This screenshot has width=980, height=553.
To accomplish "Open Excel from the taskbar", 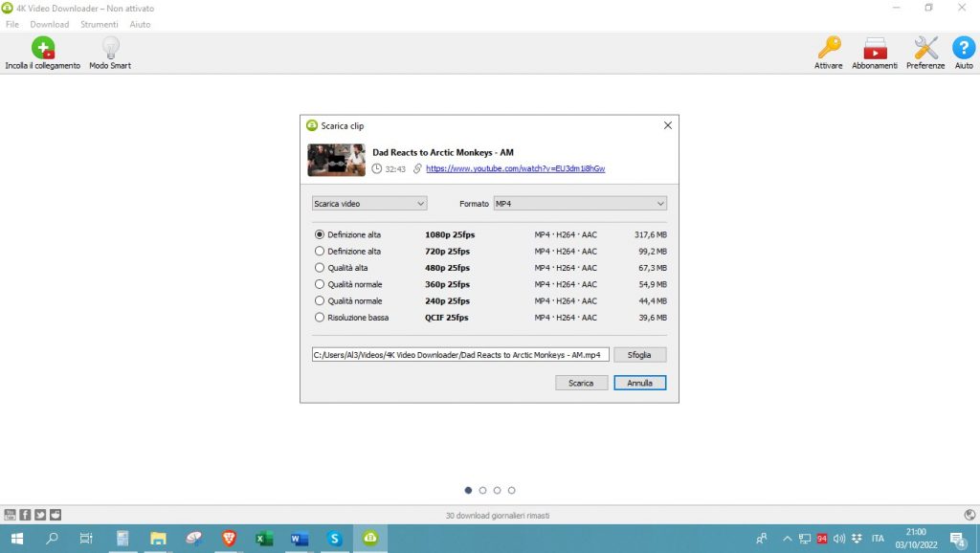I will (264, 539).
